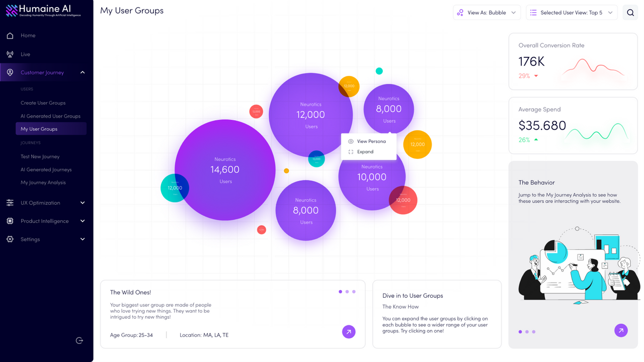Expand the Product Intelligence section
The width and height of the screenshot is (644, 362).
pyautogui.click(x=82, y=221)
